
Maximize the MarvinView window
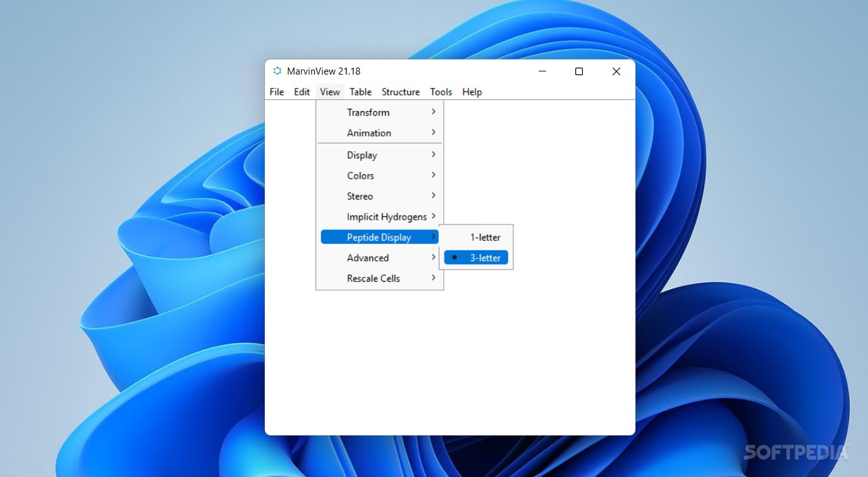(578, 71)
